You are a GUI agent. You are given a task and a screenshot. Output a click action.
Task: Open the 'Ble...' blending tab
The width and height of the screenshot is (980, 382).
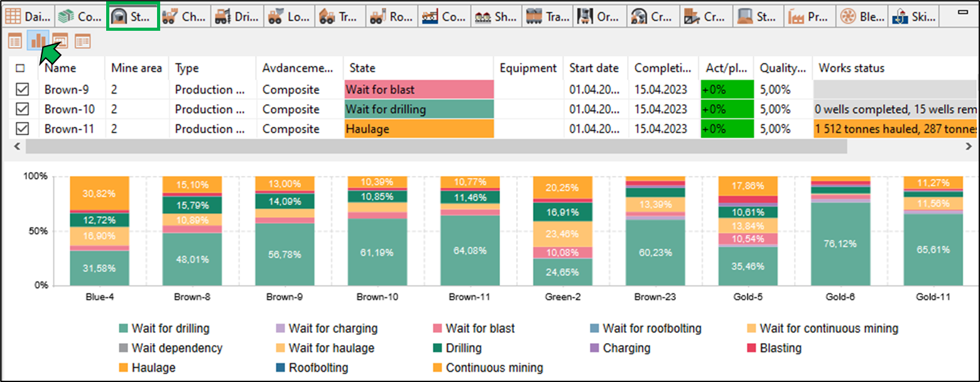(863, 16)
